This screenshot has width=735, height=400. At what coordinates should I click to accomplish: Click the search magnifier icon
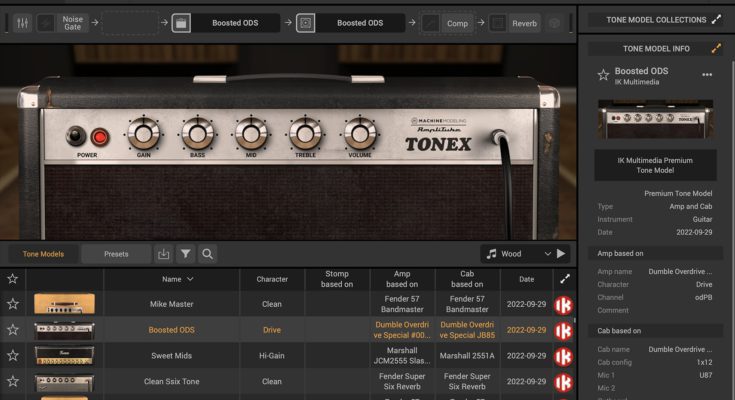(x=207, y=254)
